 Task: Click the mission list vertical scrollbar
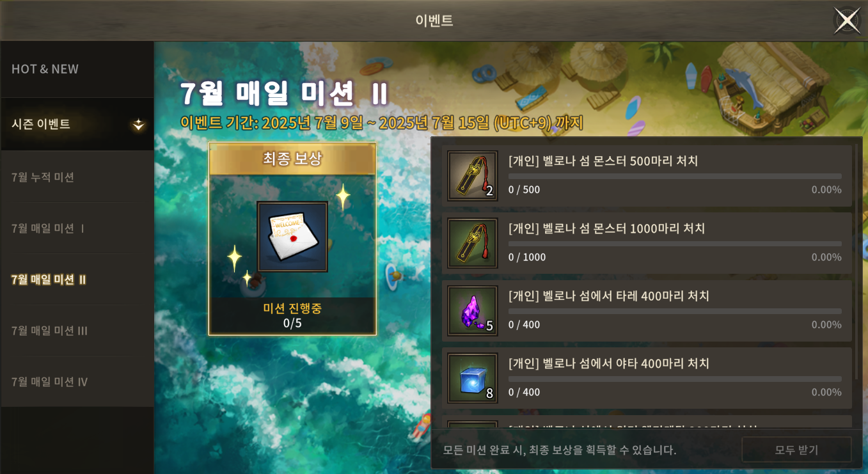click(x=857, y=262)
